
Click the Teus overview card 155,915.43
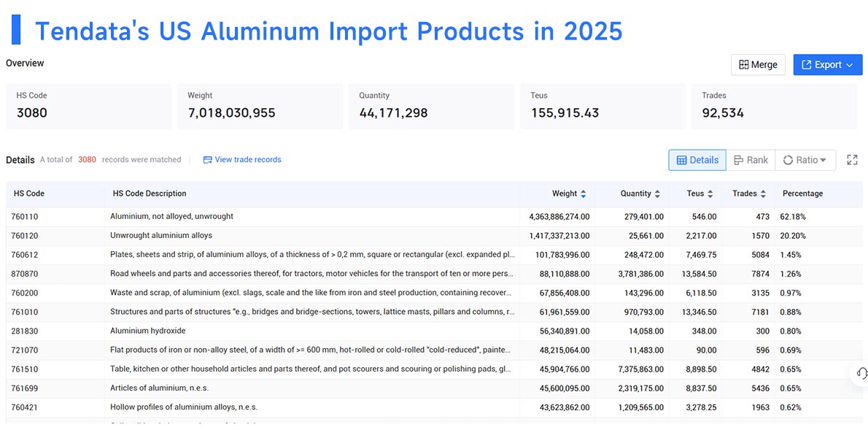(602, 107)
